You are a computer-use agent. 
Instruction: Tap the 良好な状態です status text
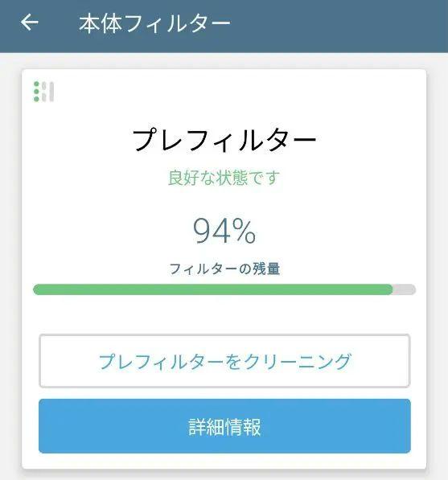tap(224, 177)
